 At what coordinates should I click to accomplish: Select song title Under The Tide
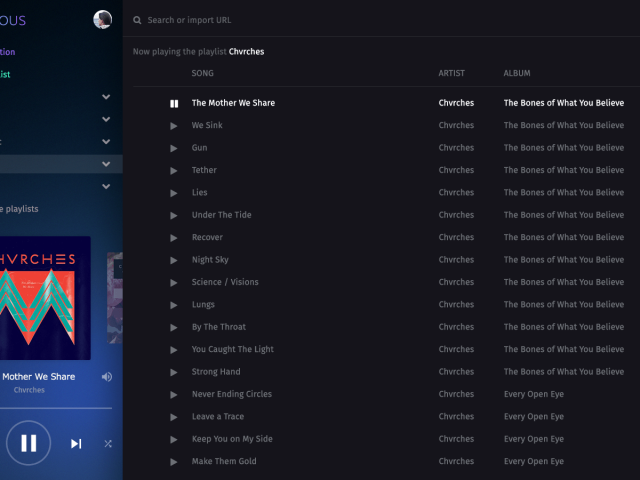pyautogui.click(x=222, y=215)
